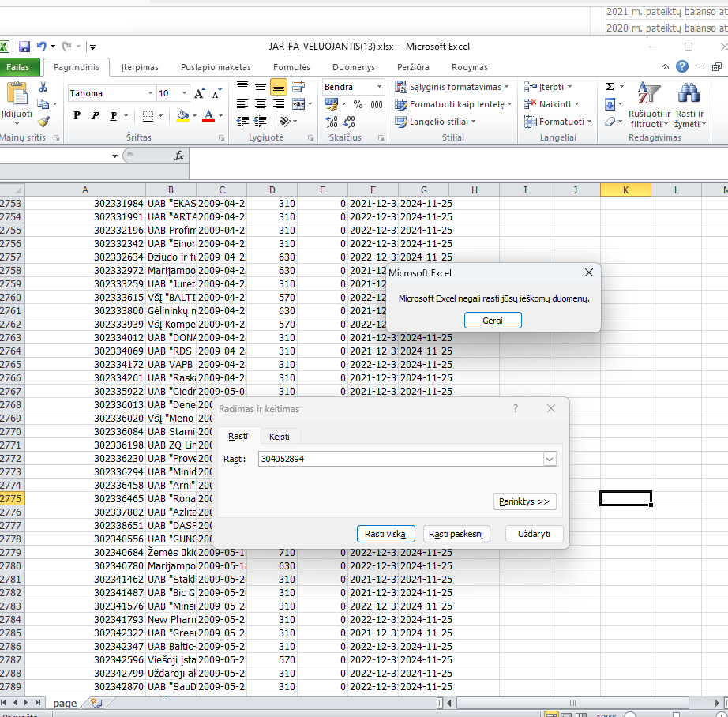
Task: Click the percent style icon
Action: (358, 104)
